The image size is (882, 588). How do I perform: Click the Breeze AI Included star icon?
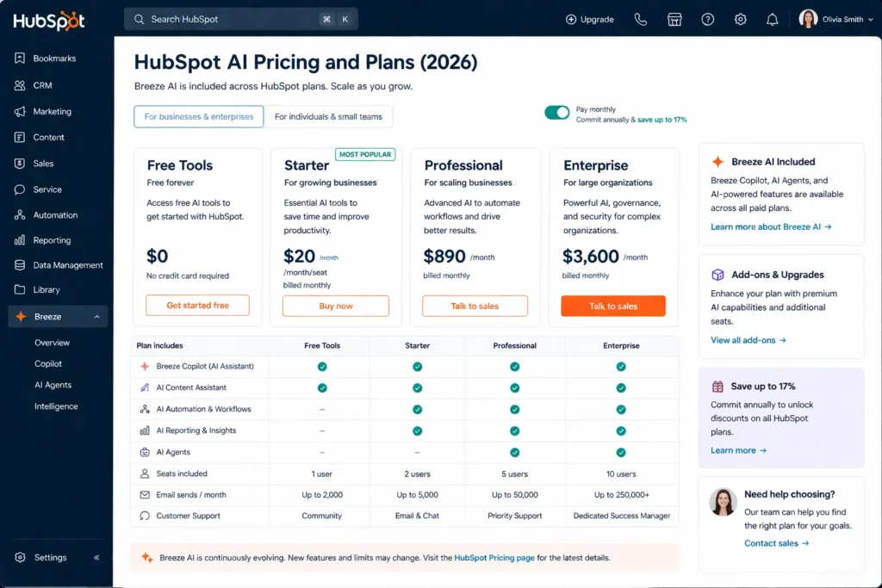717,162
